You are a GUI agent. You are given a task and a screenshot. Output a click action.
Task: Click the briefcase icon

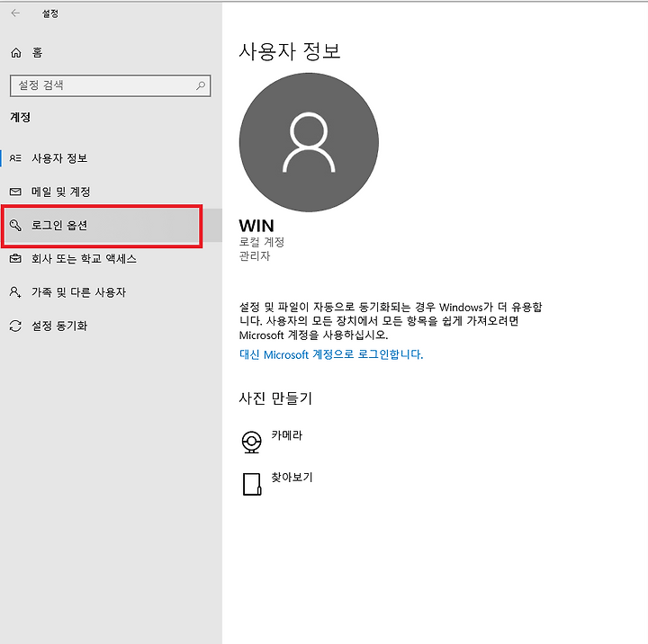pos(15,259)
